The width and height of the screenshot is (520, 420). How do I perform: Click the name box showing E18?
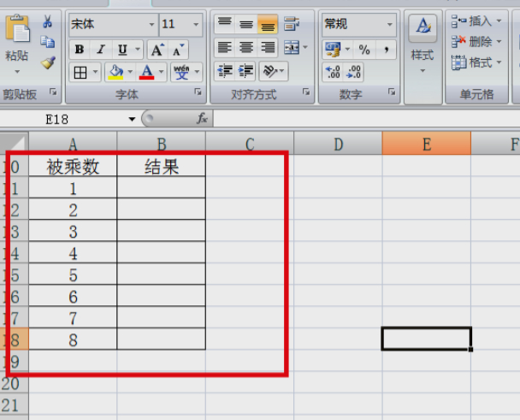point(57,119)
